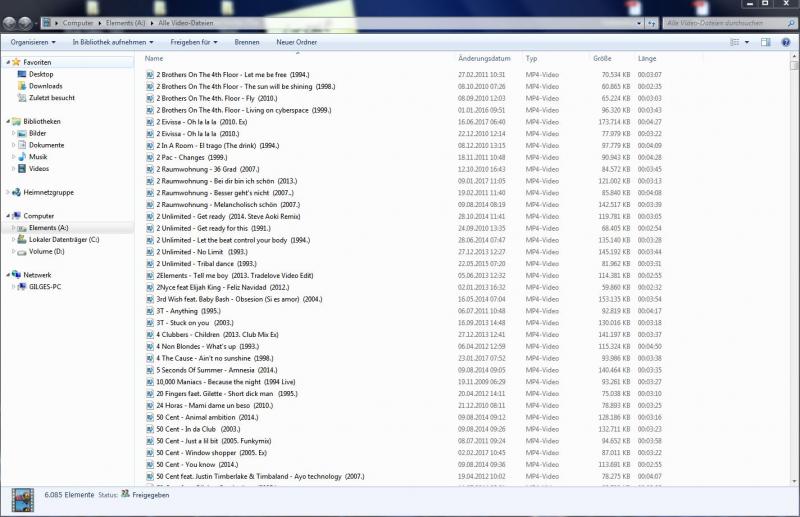Select file 2 Unlimited - No Limit (1993.)
The image size is (800, 517).
tap(202, 252)
